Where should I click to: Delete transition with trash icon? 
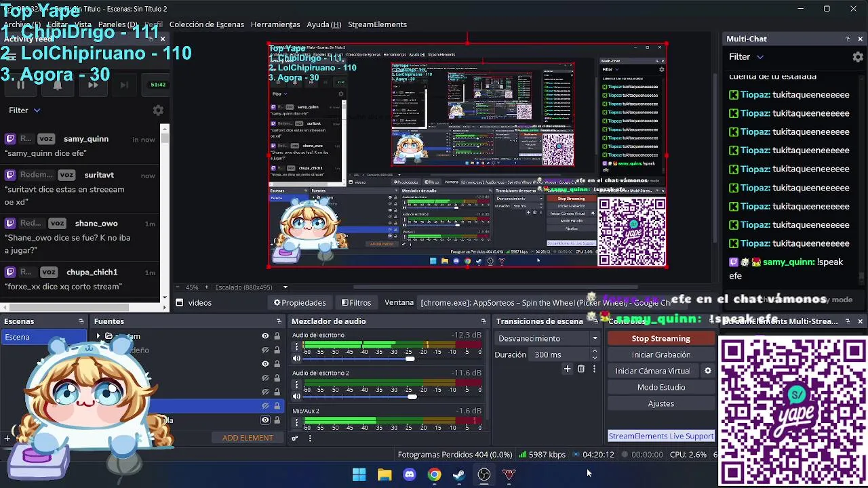[581, 369]
